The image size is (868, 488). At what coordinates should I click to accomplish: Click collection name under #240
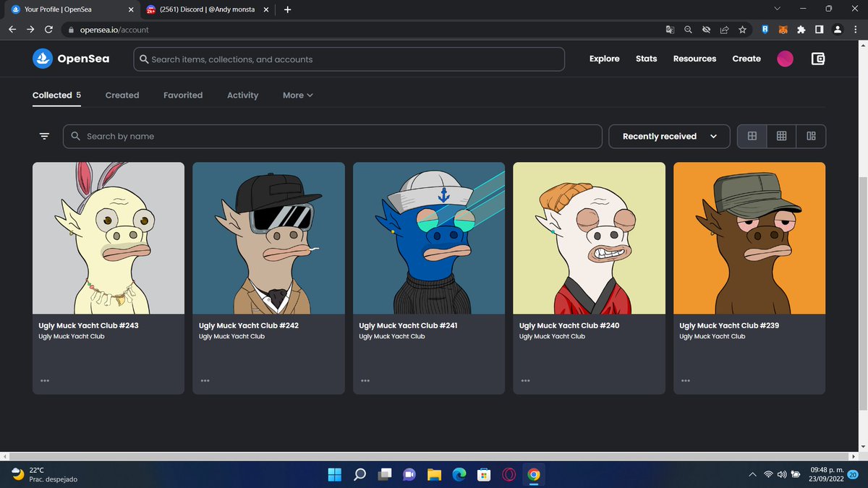click(x=552, y=336)
